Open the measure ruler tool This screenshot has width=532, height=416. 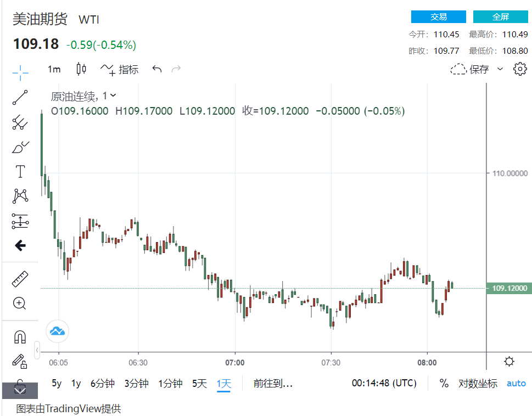(x=20, y=279)
